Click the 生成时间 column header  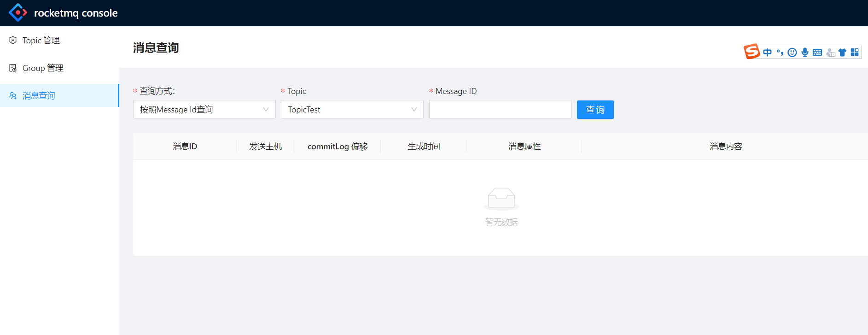coord(424,146)
